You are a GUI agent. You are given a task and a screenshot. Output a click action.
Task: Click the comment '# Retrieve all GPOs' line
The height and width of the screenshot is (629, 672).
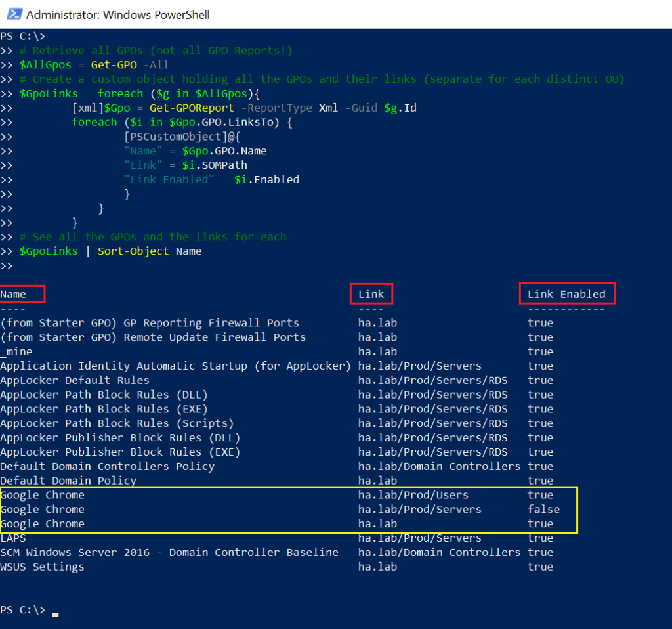click(x=156, y=51)
